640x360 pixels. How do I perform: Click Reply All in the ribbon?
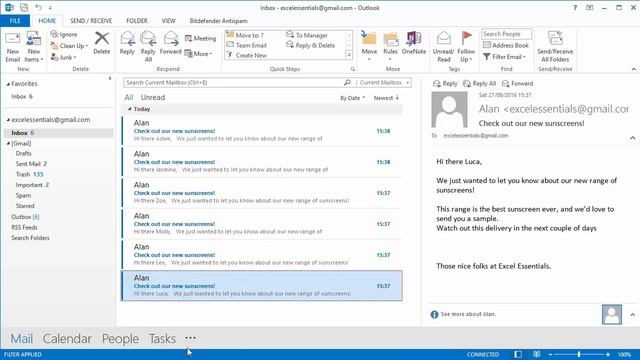point(148,47)
